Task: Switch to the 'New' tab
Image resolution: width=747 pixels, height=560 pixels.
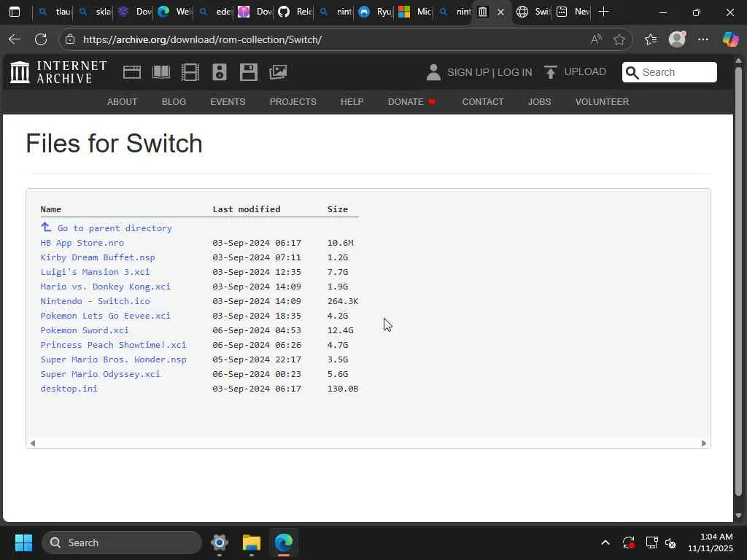Action: [x=573, y=12]
